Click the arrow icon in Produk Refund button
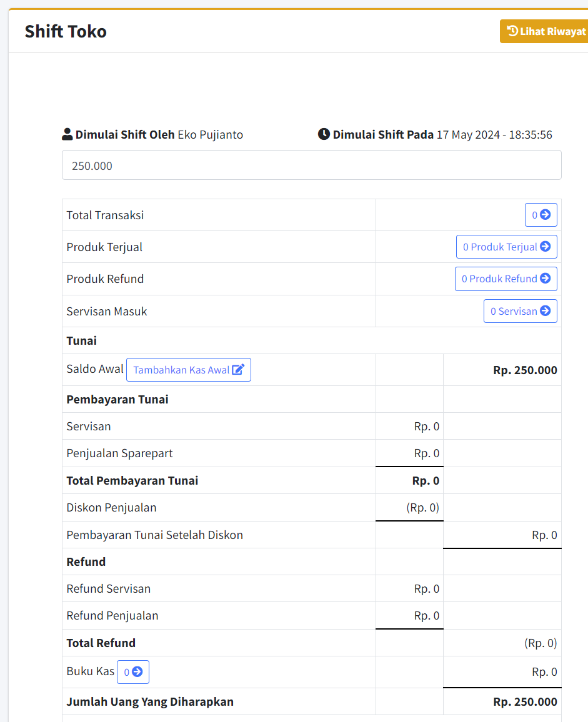The image size is (588, 722). (545, 279)
